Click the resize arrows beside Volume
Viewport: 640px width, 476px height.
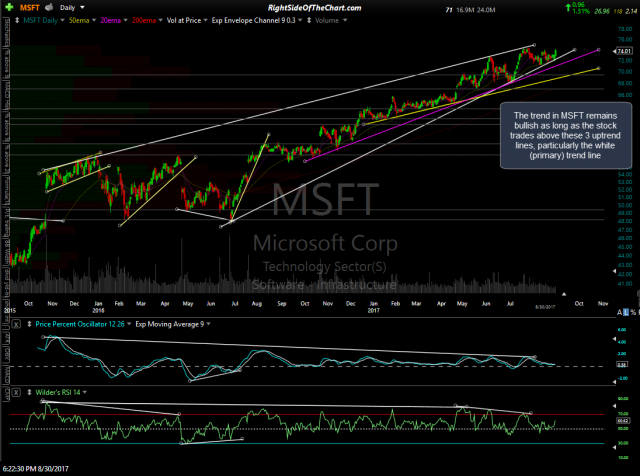309,20
